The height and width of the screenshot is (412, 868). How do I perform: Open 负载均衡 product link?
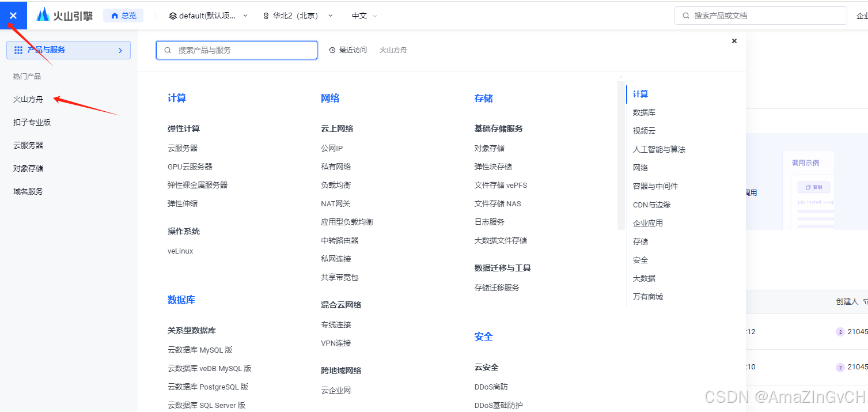pyautogui.click(x=336, y=185)
